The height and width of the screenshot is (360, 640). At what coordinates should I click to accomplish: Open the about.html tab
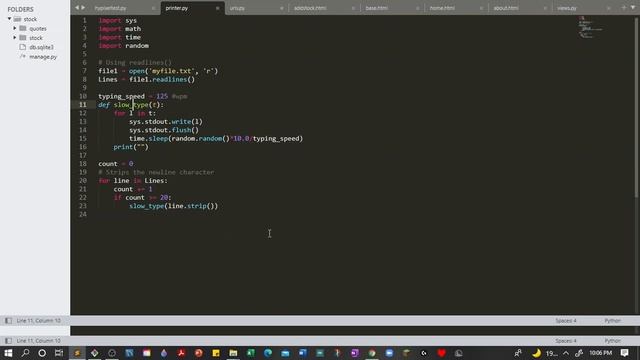(506, 8)
